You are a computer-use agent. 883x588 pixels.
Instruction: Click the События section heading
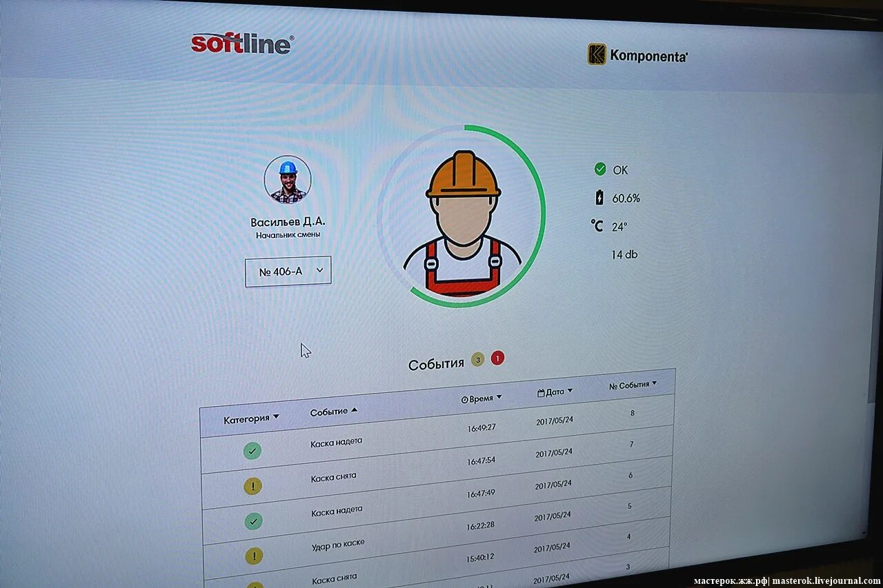436,365
